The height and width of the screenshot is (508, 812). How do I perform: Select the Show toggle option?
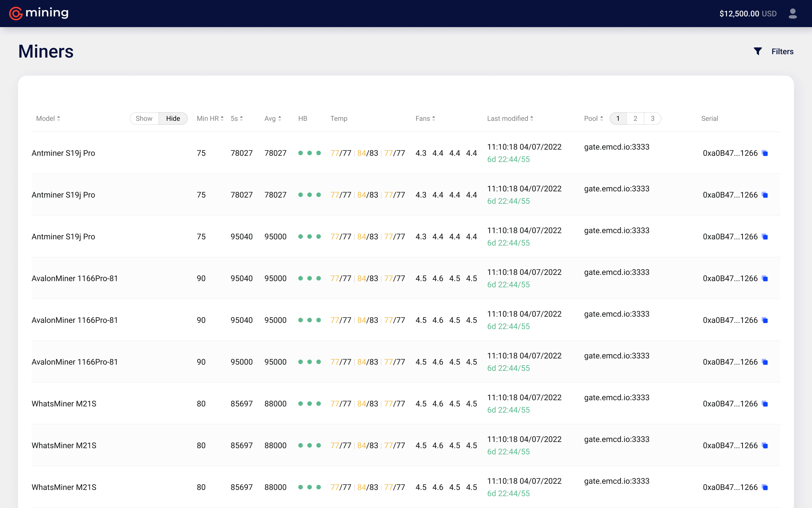pyautogui.click(x=144, y=119)
